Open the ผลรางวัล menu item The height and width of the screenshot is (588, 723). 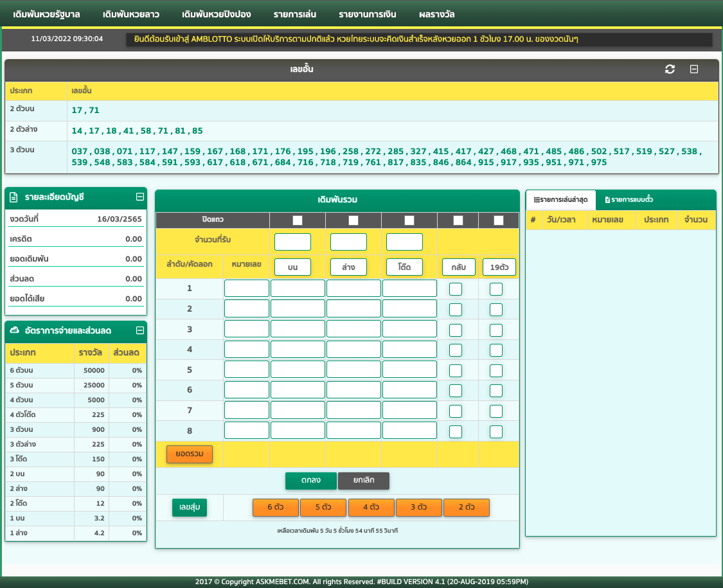click(436, 14)
